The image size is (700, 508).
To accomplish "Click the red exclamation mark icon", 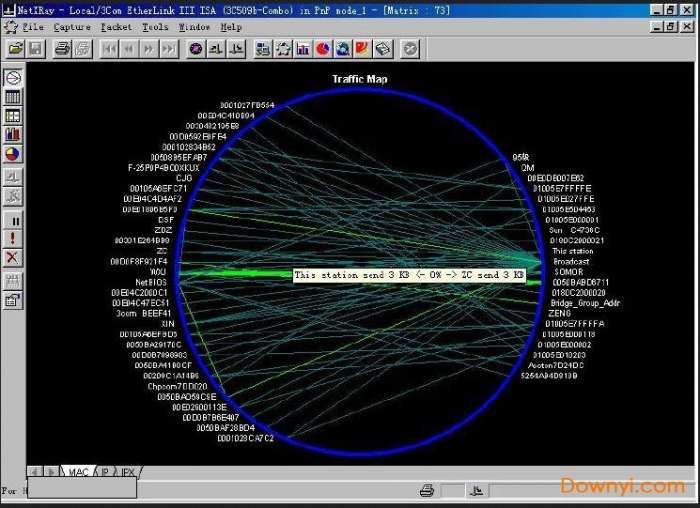I will coord(13,238).
